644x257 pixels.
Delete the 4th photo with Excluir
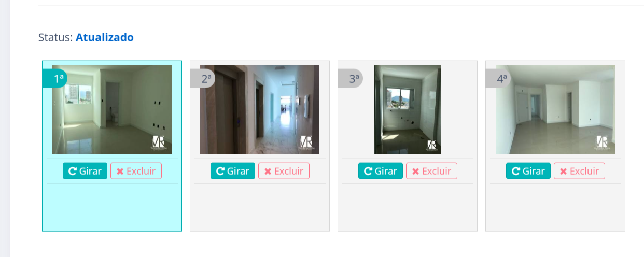579,171
